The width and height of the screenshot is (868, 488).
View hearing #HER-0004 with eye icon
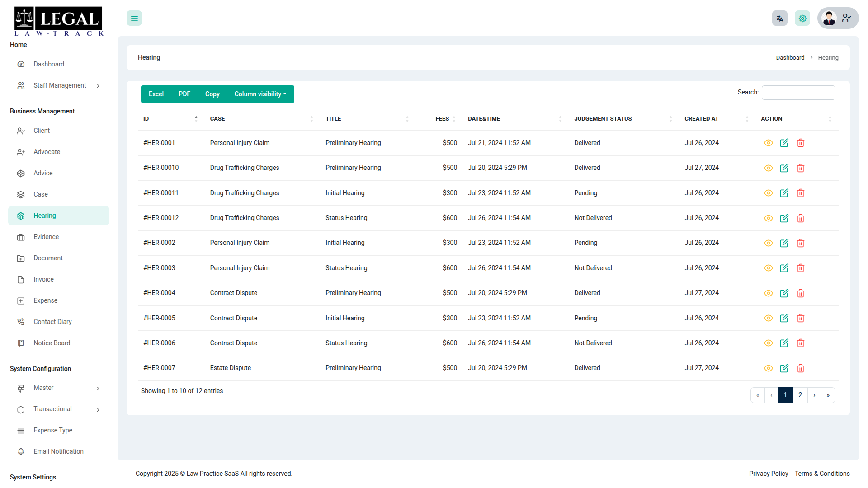769,293
